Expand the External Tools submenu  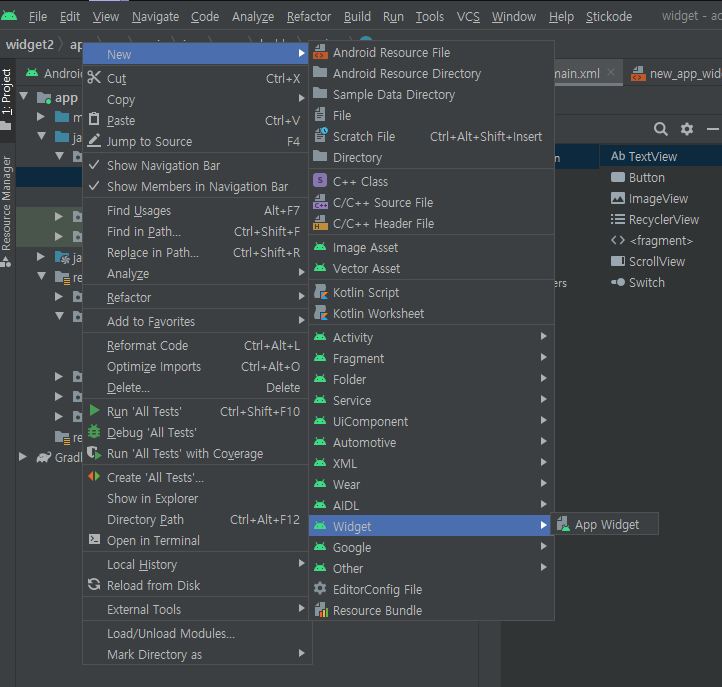click(195, 610)
